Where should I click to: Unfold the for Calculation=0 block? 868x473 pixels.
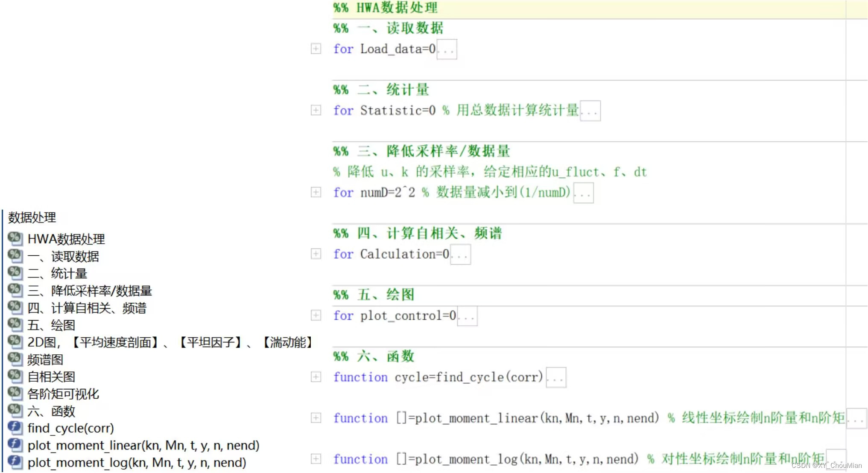(x=316, y=254)
